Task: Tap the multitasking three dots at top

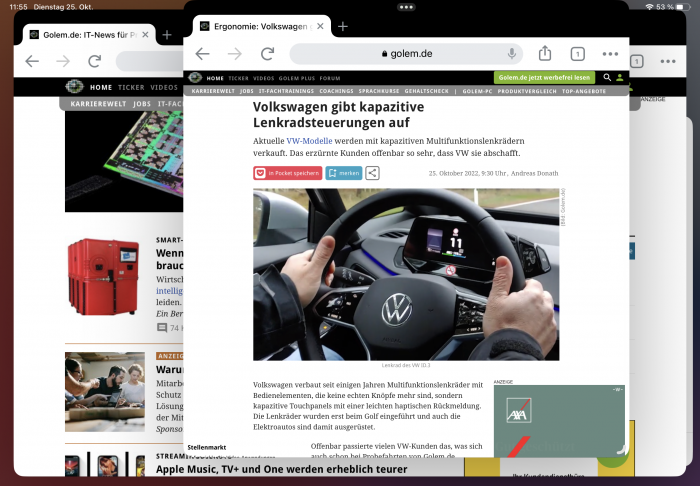Action: pyautogui.click(x=406, y=7)
